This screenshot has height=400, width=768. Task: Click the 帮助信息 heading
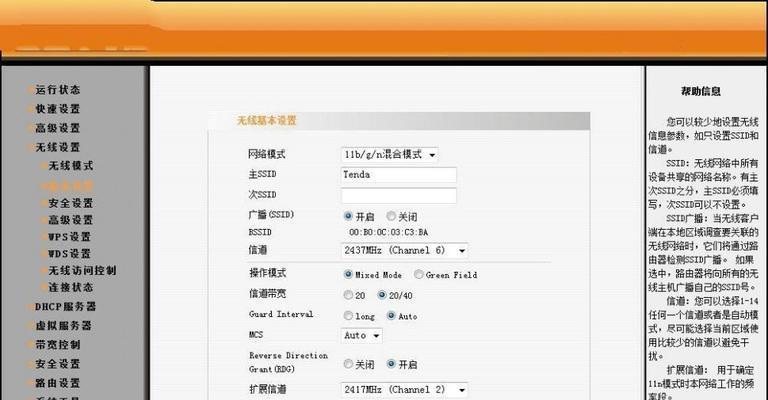coord(700,91)
